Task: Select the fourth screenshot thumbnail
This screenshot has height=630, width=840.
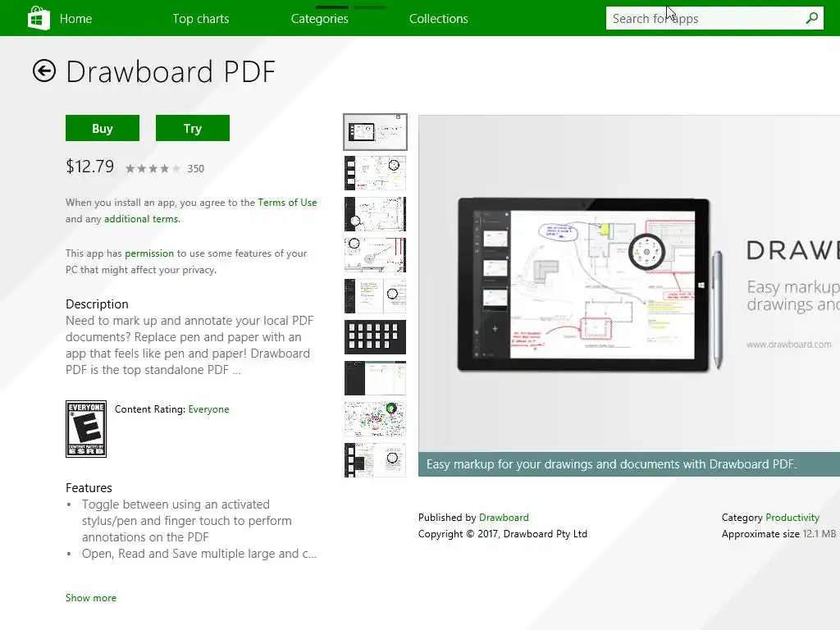Action: 375,255
